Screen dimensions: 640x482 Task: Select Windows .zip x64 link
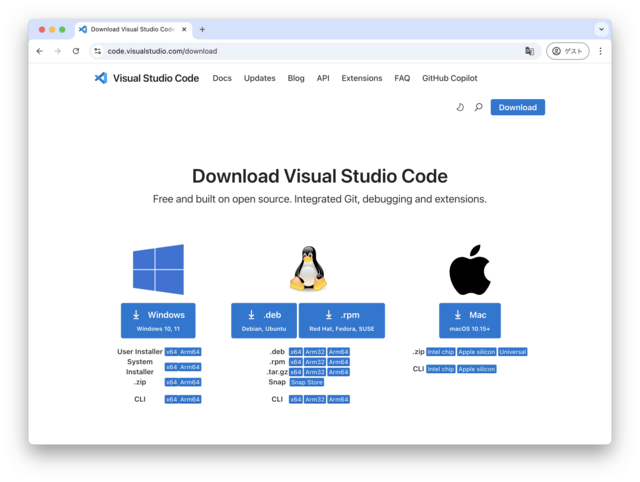pos(171,382)
